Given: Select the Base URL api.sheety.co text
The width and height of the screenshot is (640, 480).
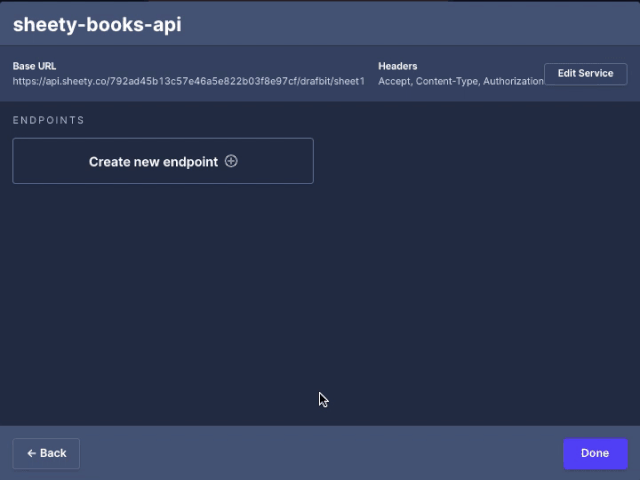Looking at the screenshot, I should [x=189, y=81].
